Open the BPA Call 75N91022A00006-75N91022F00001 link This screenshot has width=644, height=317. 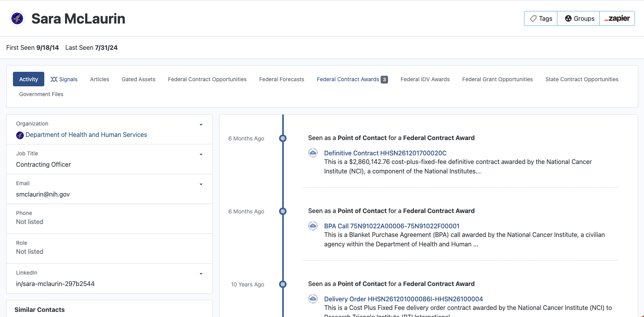392,226
